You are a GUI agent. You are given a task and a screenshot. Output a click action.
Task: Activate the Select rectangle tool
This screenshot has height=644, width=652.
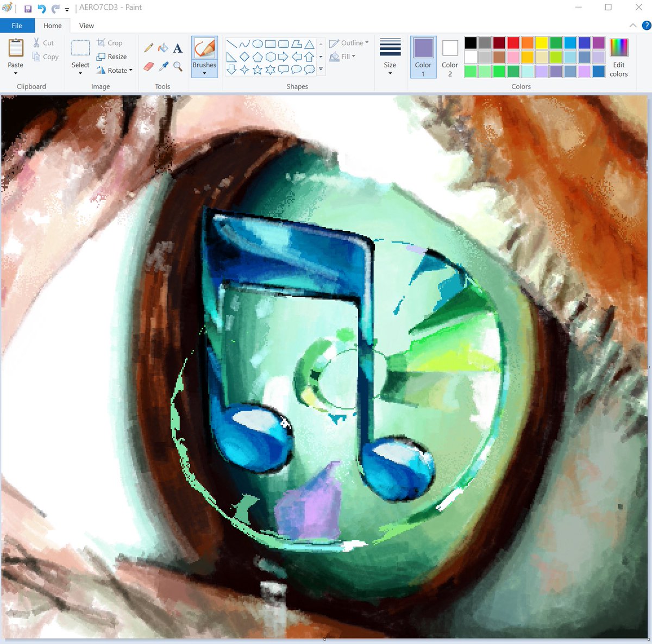(x=80, y=53)
